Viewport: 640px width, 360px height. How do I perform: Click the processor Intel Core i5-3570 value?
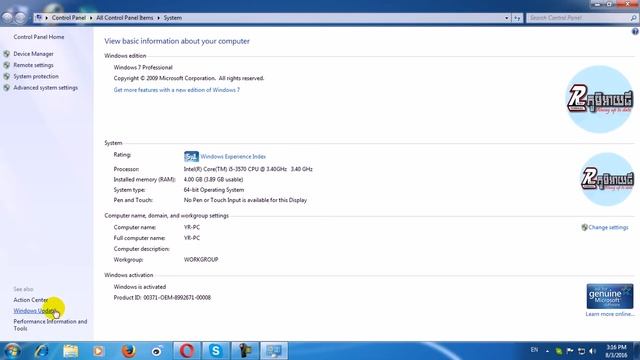click(x=248, y=169)
